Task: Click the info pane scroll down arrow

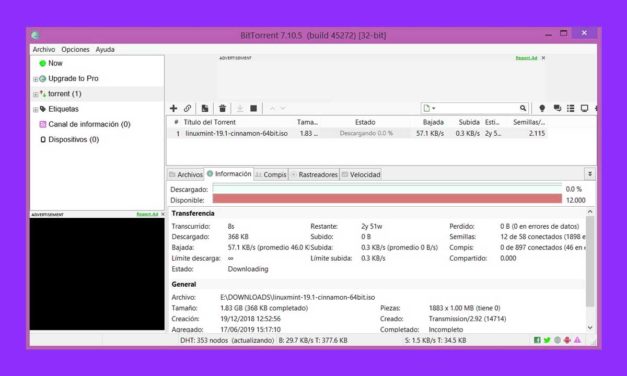Action: [x=590, y=328]
